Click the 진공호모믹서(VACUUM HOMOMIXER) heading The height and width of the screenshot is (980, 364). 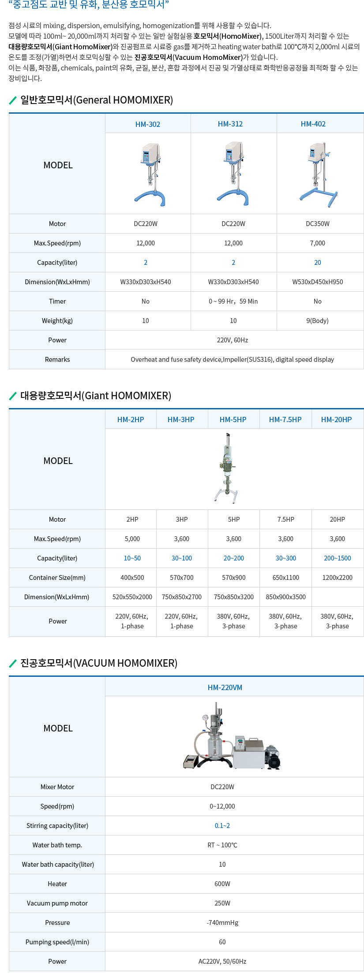99,663
